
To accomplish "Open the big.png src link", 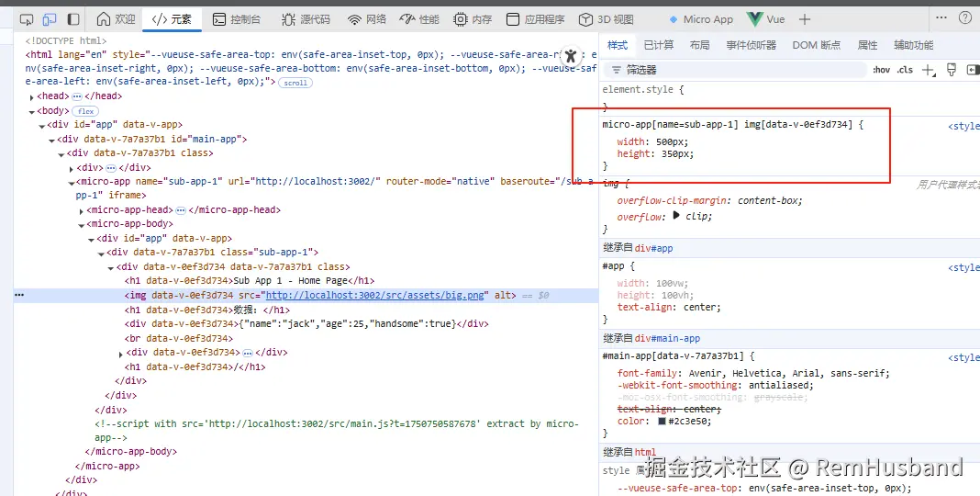I will click(375, 295).
